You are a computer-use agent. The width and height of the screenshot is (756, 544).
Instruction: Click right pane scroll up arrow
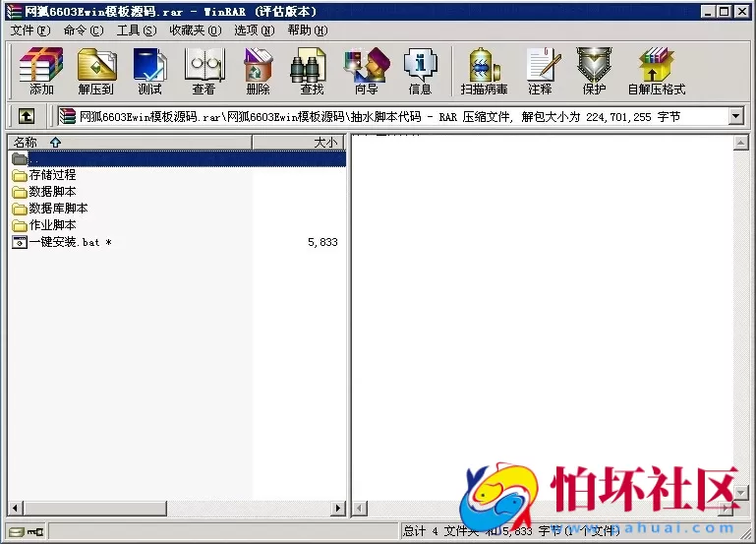740,143
